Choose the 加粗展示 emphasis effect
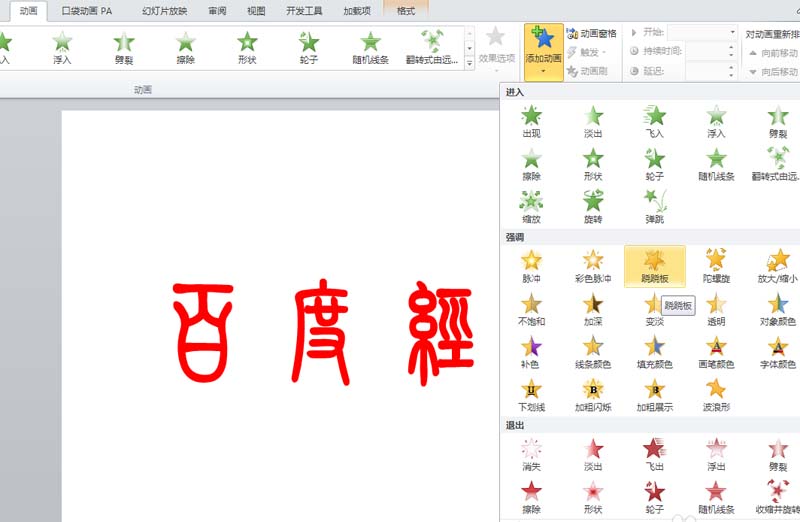 pyautogui.click(x=655, y=395)
